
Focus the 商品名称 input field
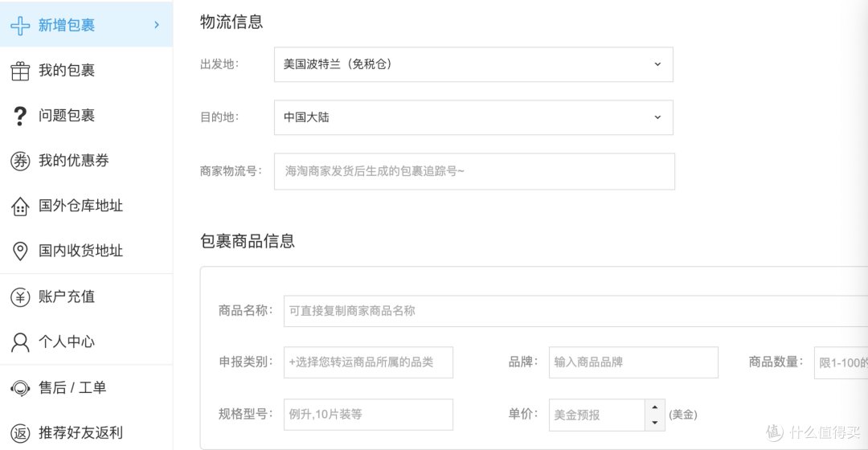575,311
